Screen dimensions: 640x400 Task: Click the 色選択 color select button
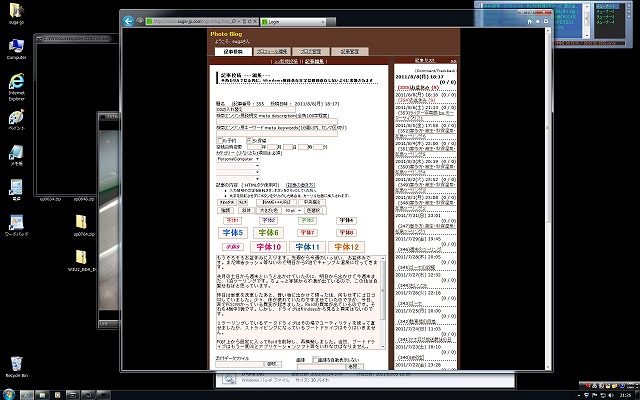point(314,211)
